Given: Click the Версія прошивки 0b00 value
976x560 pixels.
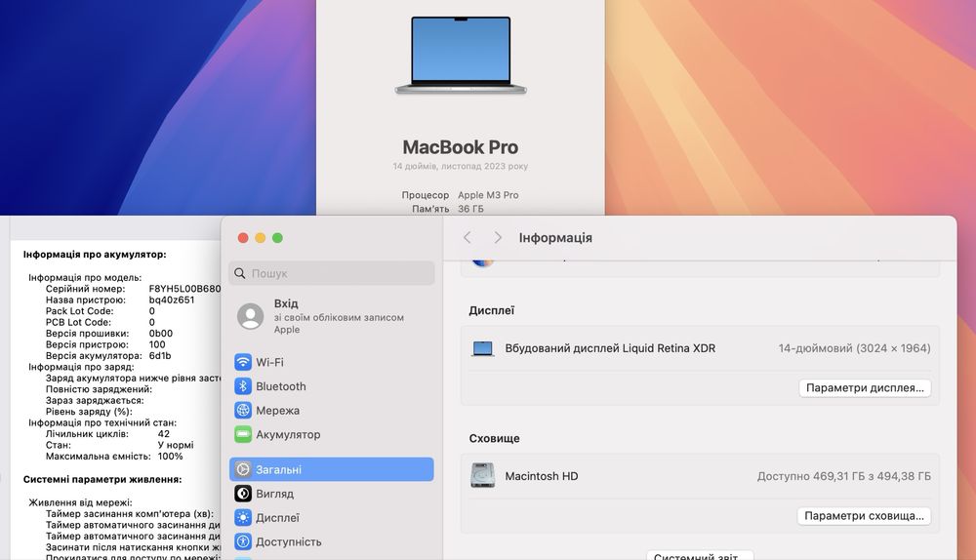Looking at the screenshot, I should pyautogui.click(x=161, y=334).
